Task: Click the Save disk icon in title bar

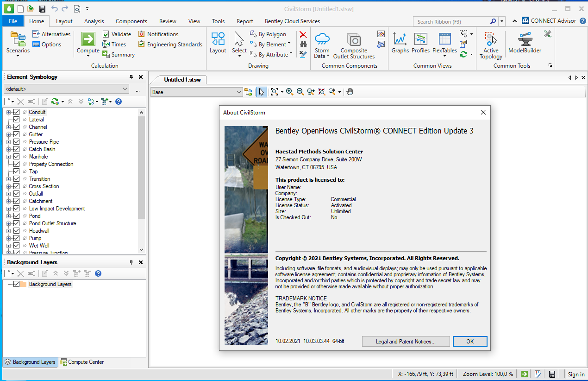Action: (x=42, y=9)
